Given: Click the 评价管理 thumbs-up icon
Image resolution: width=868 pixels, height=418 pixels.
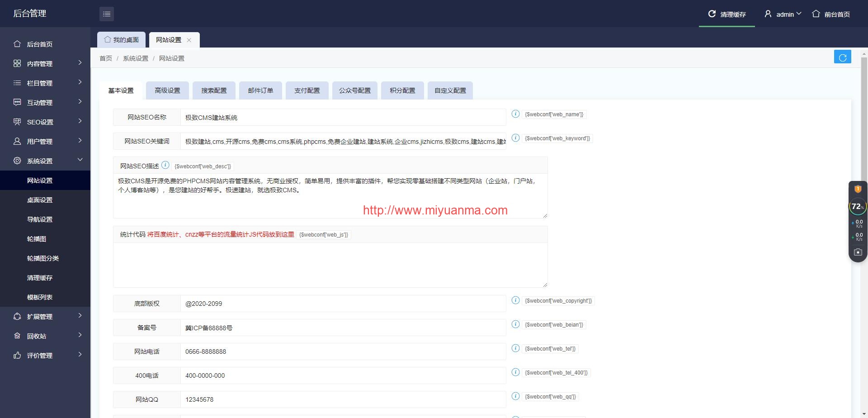Looking at the screenshot, I should [17, 355].
